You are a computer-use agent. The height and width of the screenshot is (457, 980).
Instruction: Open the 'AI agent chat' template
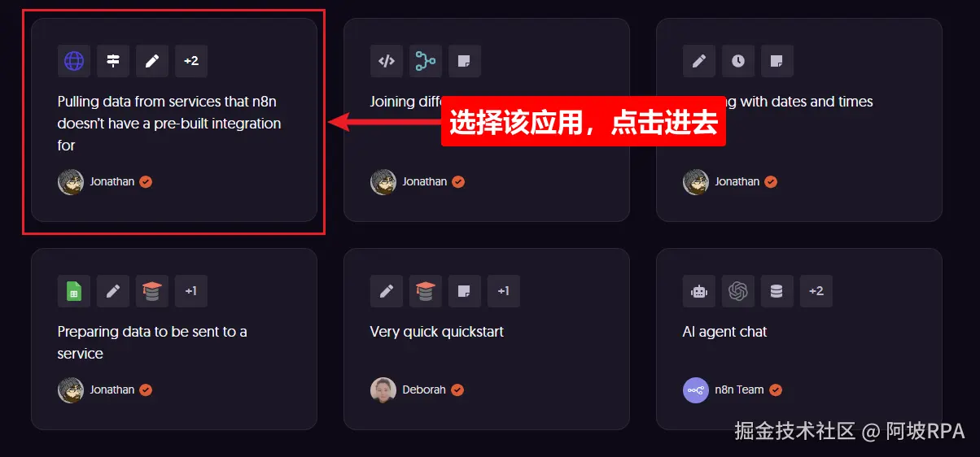724,332
